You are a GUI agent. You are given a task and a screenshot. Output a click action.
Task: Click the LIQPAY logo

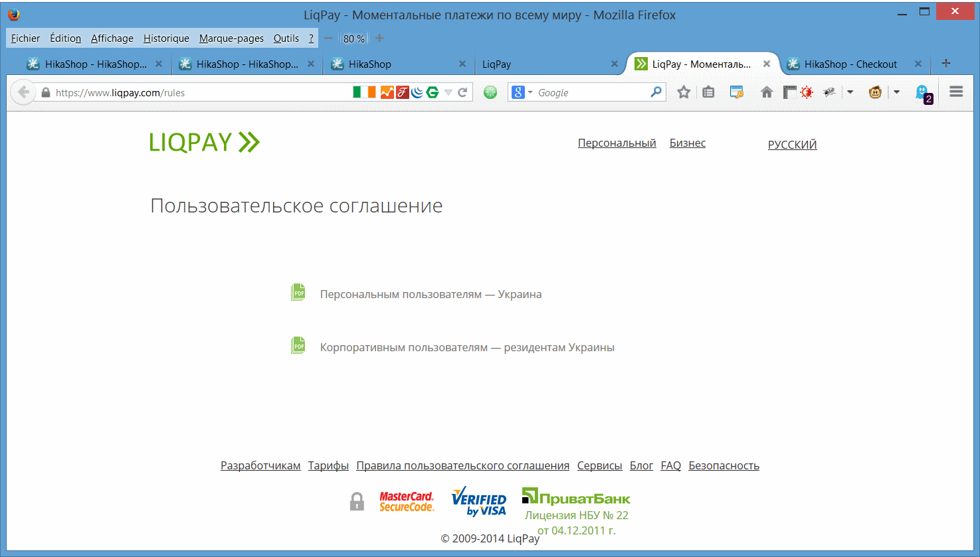coord(205,142)
